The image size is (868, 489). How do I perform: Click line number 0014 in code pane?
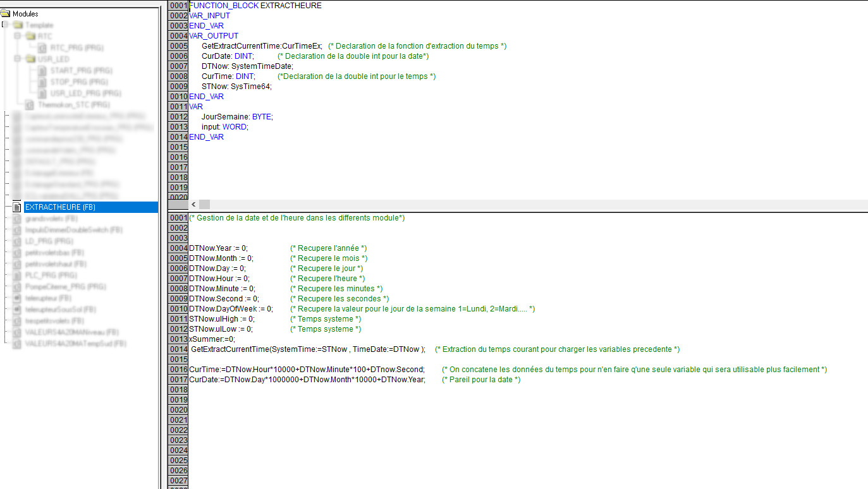(178, 349)
